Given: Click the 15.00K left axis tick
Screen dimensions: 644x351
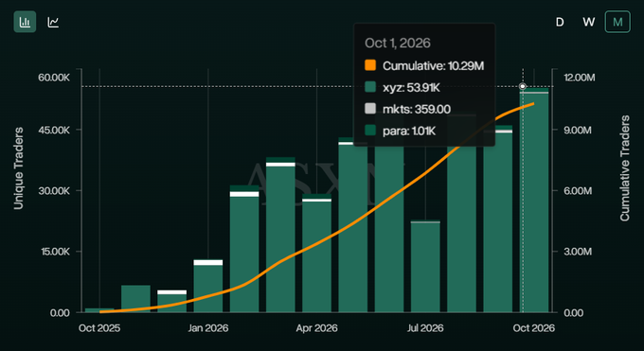Looking at the screenshot, I should point(55,252).
